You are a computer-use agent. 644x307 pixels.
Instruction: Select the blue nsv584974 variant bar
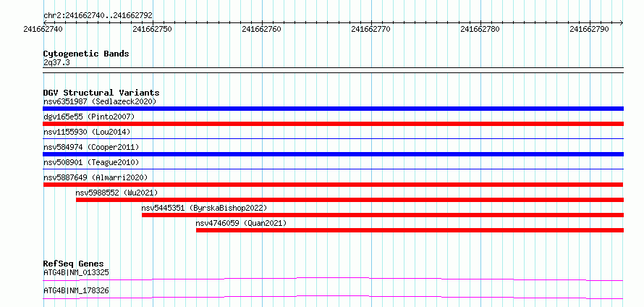(x=333, y=154)
